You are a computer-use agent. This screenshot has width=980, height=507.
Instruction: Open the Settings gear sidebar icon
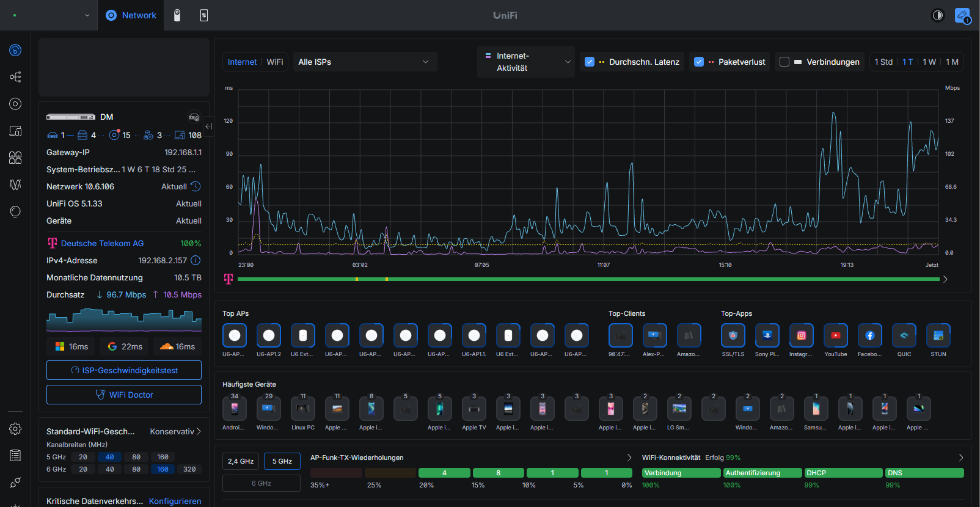[x=15, y=429]
